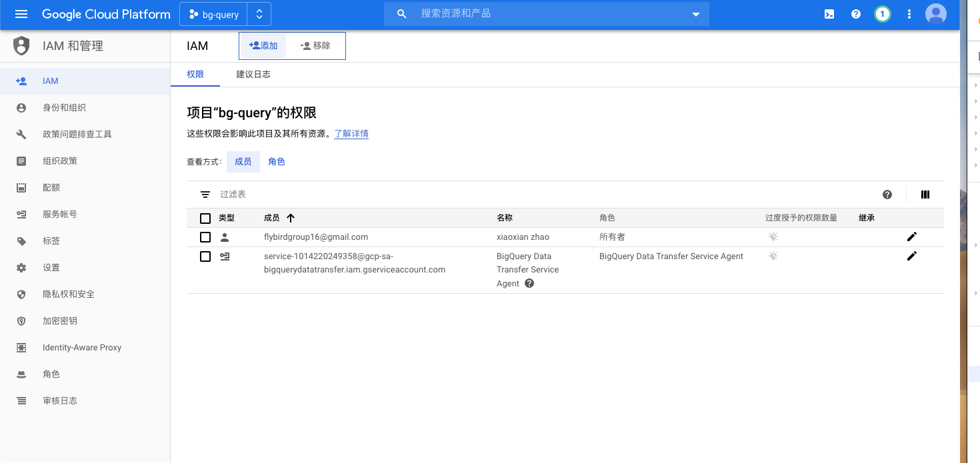Open the 了解详情 link
This screenshot has width=980, height=463.
351,134
